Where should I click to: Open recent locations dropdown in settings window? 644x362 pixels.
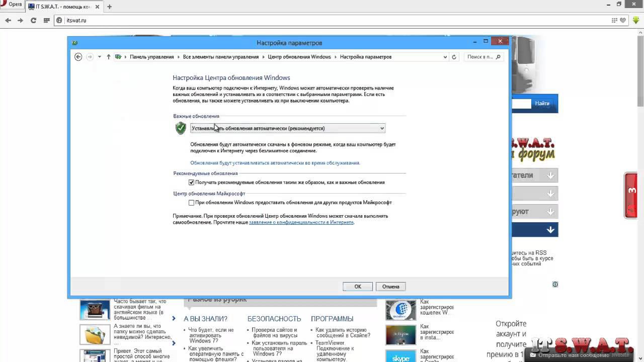coord(100,57)
